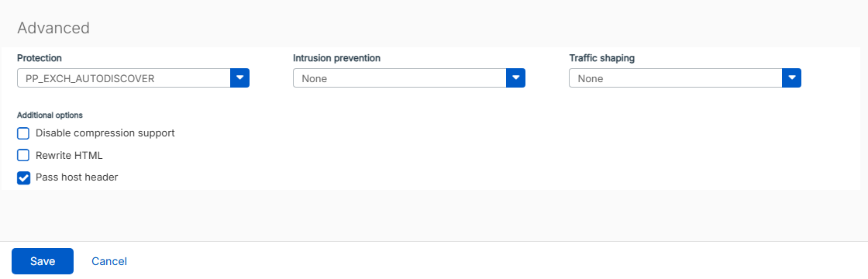Click the 'Rewrite HTML' label text
The width and height of the screenshot is (868, 279).
pos(69,156)
